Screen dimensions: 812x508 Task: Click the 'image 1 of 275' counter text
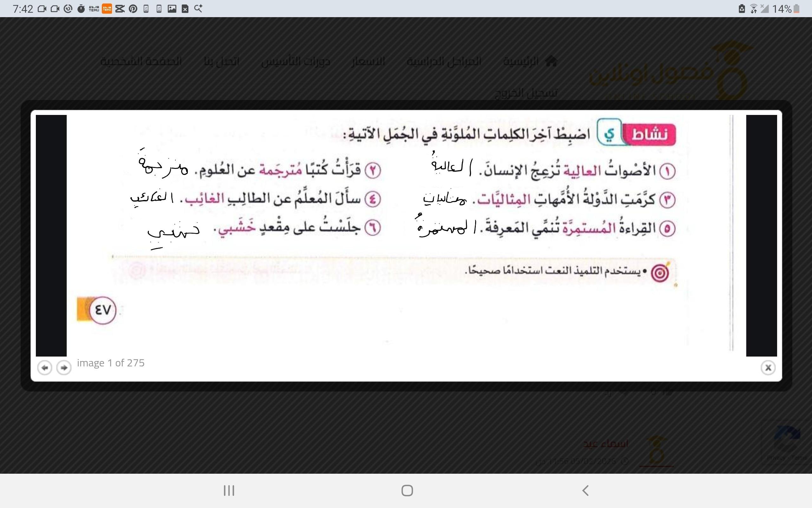pos(111,363)
